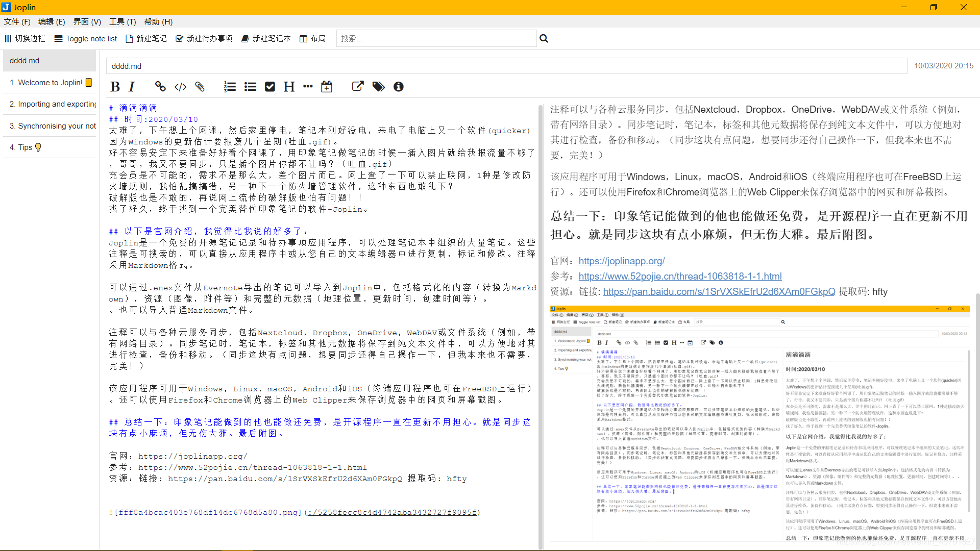Show note properties info icon
Image resolution: width=980 pixels, height=551 pixels.
coord(399,87)
